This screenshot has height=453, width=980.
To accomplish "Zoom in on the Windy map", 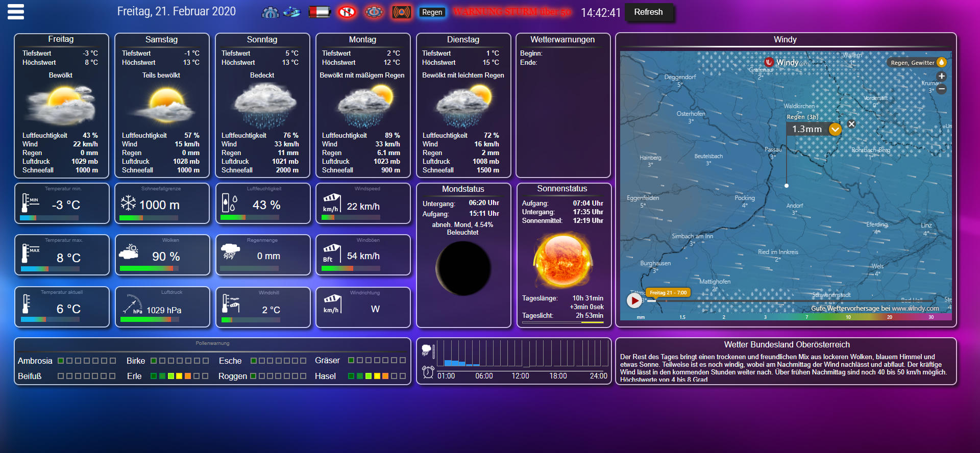I will (x=942, y=76).
